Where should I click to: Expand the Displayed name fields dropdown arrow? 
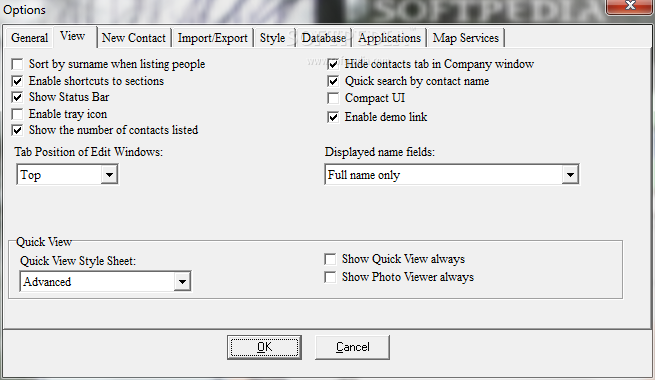pos(570,175)
